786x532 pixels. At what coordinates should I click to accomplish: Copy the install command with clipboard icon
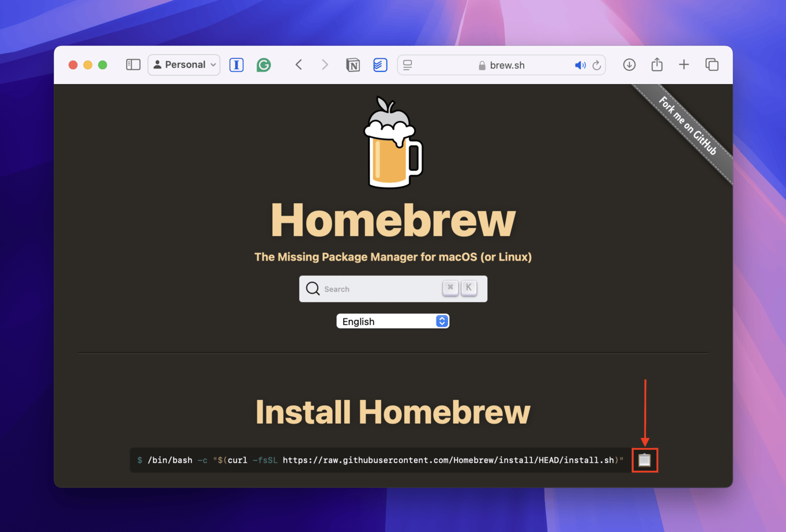pyautogui.click(x=644, y=460)
